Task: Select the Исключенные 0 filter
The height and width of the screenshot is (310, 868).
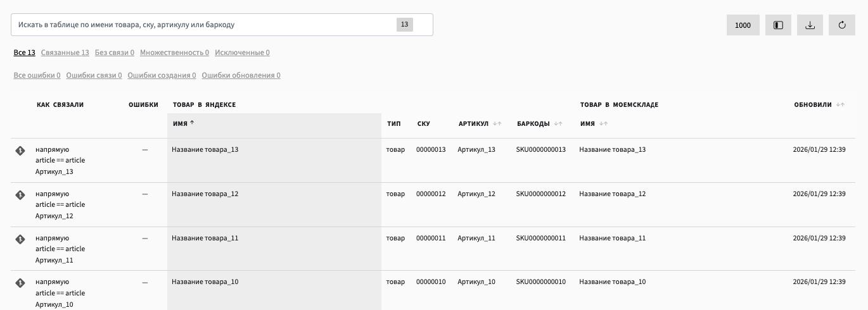Action: point(243,53)
